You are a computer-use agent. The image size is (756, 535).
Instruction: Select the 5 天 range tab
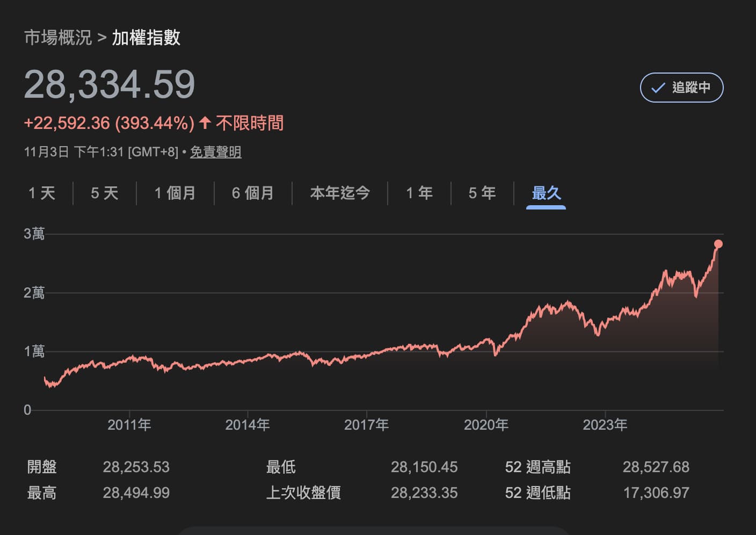[x=104, y=193]
